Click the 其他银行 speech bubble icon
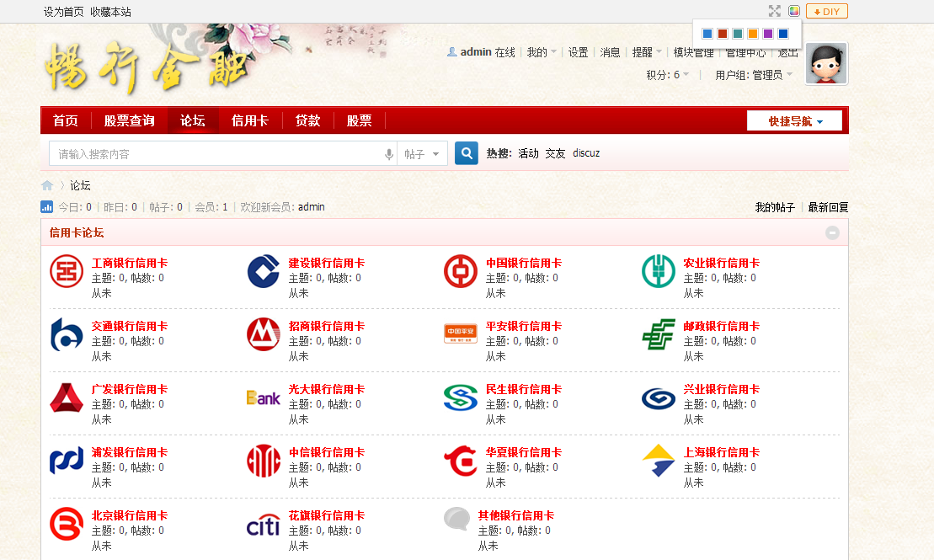The width and height of the screenshot is (934, 560). (456, 518)
